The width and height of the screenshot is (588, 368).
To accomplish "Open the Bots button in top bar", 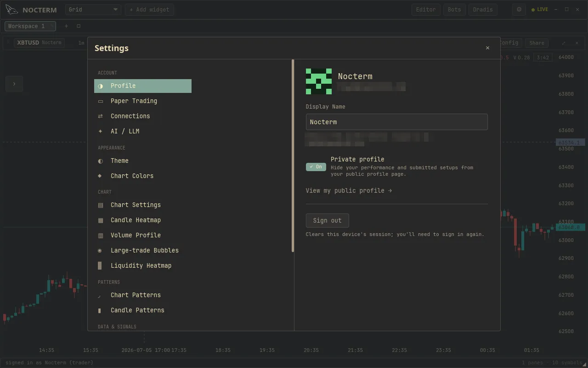I will [x=454, y=10].
